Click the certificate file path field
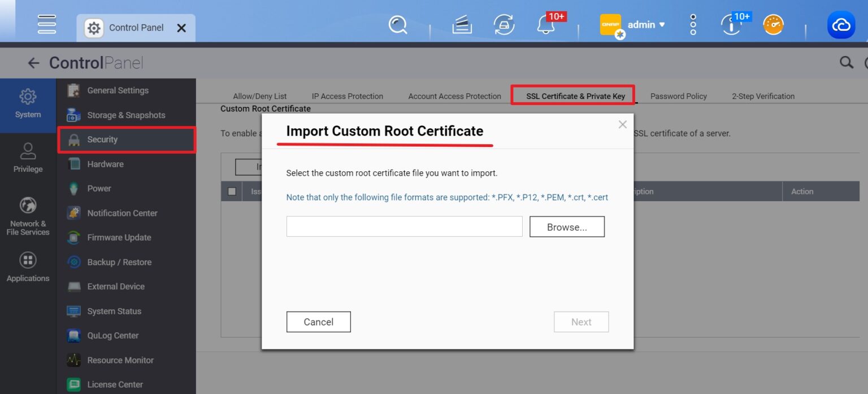The width and height of the screenshot is (868, 394). point(404,227)
